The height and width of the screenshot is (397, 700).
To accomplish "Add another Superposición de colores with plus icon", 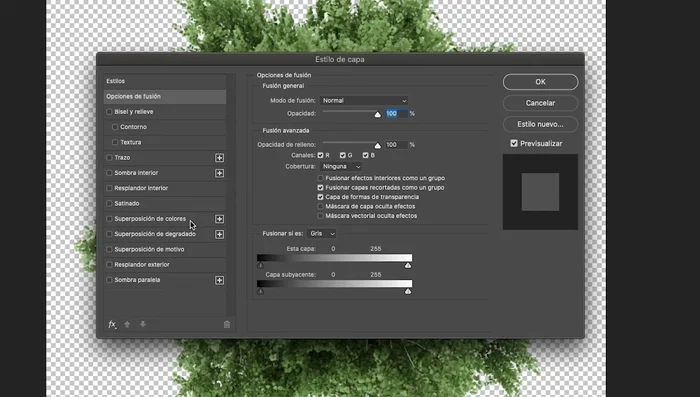I will click(219, 219).
